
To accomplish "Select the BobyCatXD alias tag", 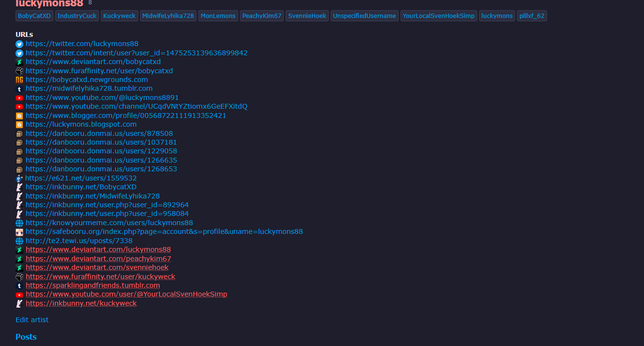I will point(34,16).
